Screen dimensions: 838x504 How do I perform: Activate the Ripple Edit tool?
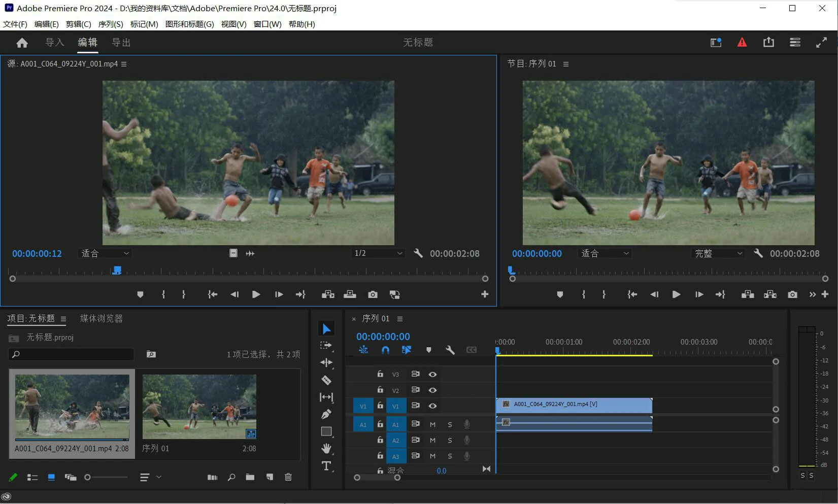click(x=326, y=362)
